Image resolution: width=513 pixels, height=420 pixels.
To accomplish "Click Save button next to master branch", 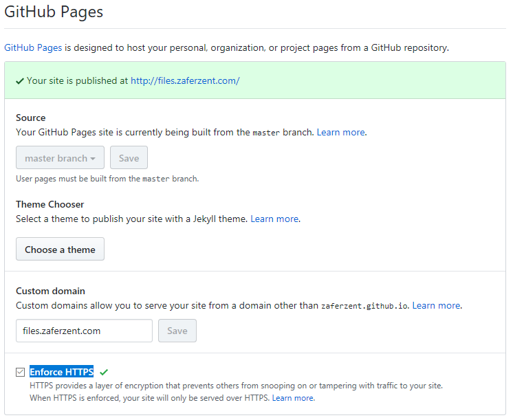I will pyautogui.click(x=129, y=157).
